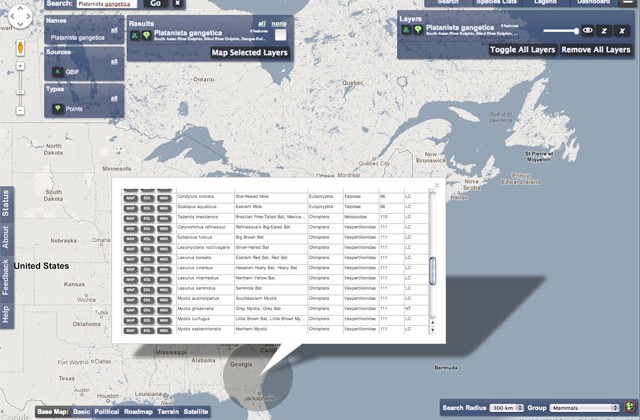Image resolution: width=640 pixels, height=420 pixels.
Task: Remove Platanista gangetica layer with X button
Action: click(622, 31)
